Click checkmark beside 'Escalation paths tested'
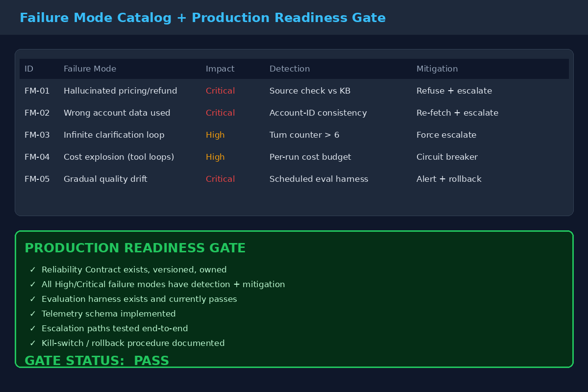 point(33,329)
